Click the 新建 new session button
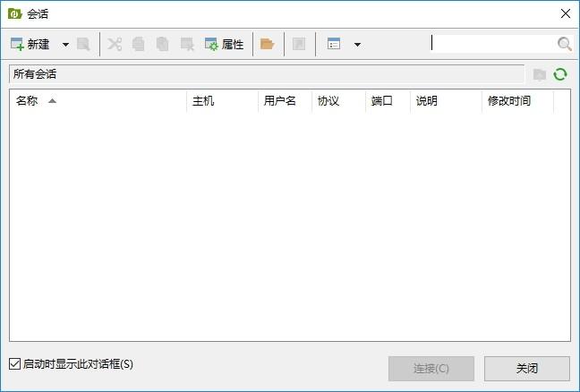 (x=30, y=45)
